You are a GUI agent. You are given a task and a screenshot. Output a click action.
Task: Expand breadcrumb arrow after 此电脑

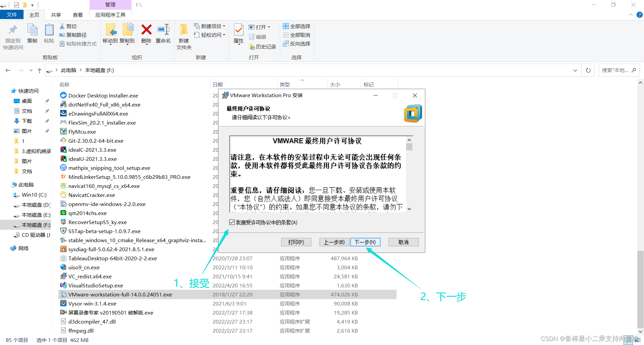click(81, 70)
